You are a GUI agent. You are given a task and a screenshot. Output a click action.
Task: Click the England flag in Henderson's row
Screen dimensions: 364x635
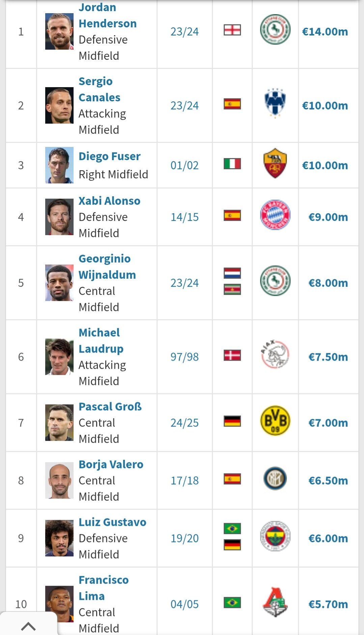tap(232, 30)
